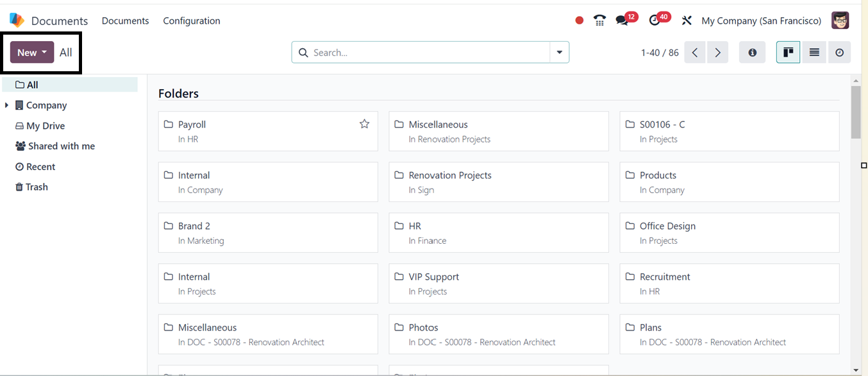Image resolution: width=868 pixels, height=376 pixels.
Task: Star the Payroll folder as favorite
Action: (364, 124)
